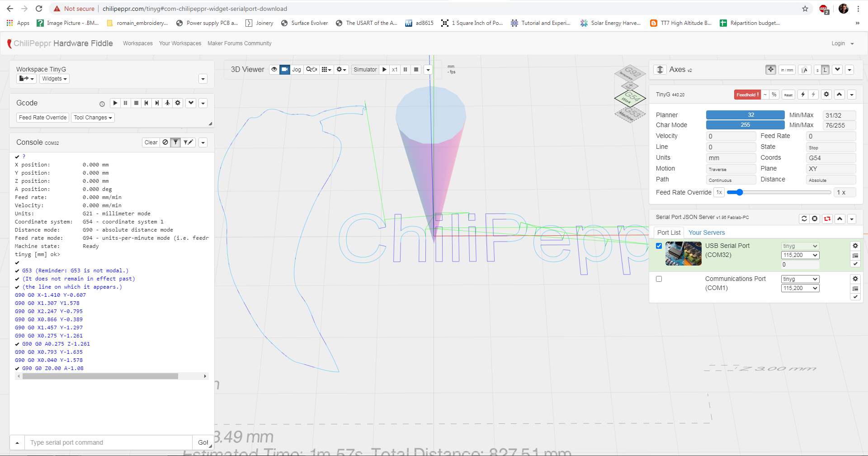The width and height of the screenshot is (868, 456).
Task: Click the Axes widget cube icon
Action: point(660,70)
